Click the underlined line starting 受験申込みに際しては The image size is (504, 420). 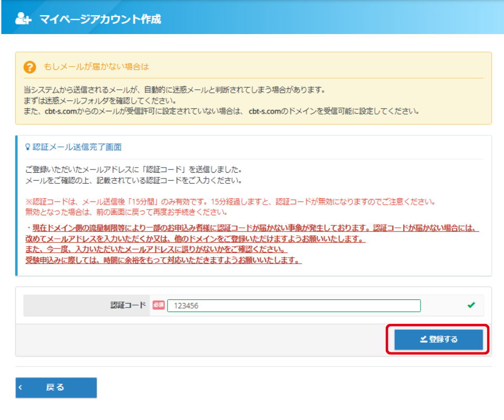tap(164, 260)
